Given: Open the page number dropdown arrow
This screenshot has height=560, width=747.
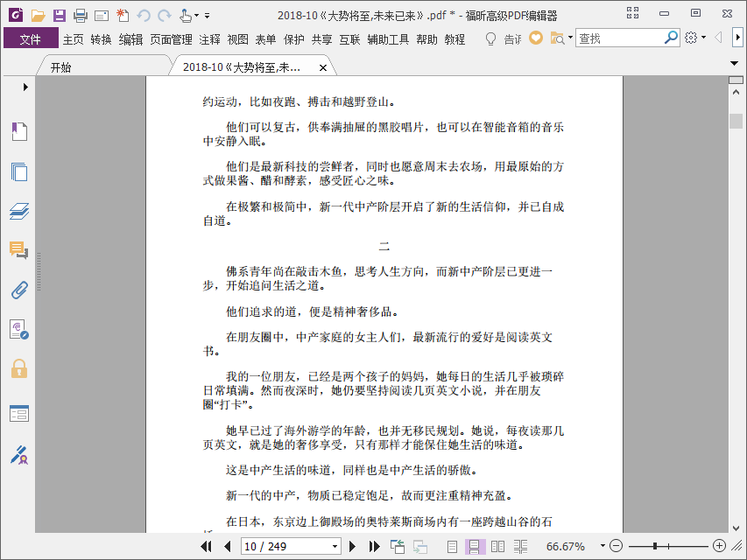Looking at the screenshot, I should click(x=335, y=546).
